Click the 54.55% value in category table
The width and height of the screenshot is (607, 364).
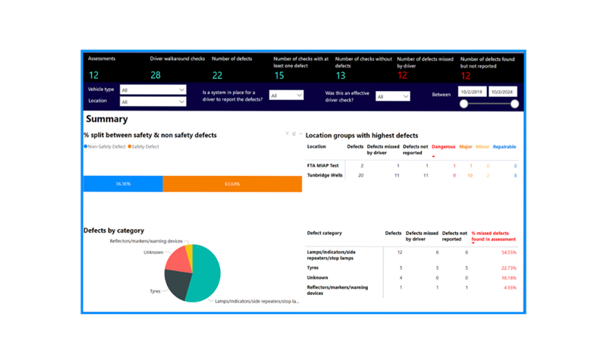[508, 253]
